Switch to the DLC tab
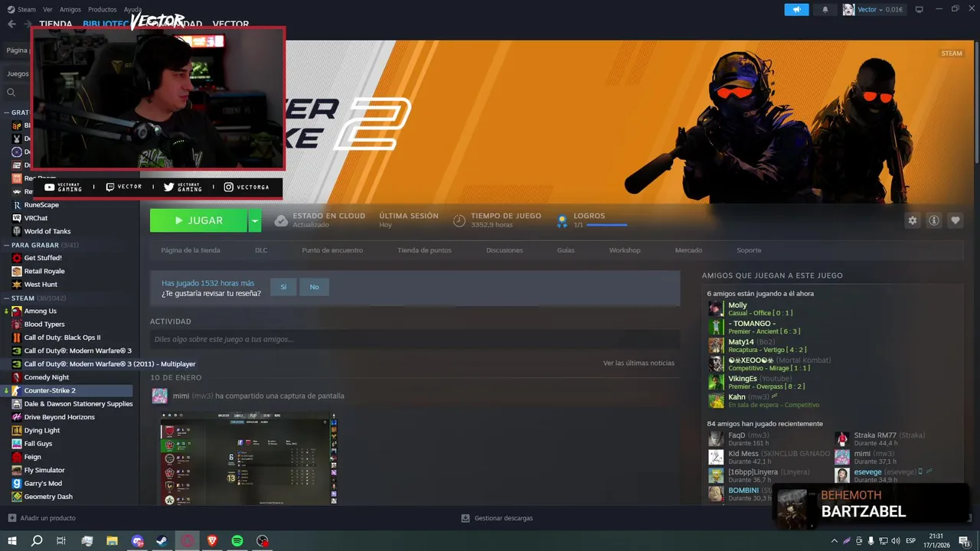The width and height of the screenshot is (980, 551). tap(261, 250)
